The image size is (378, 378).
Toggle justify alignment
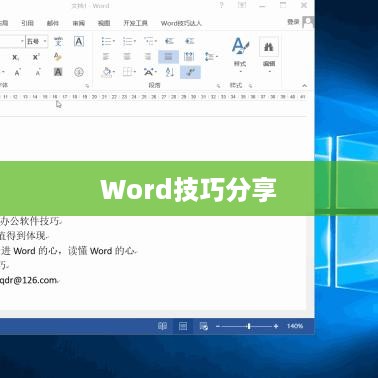168,57
